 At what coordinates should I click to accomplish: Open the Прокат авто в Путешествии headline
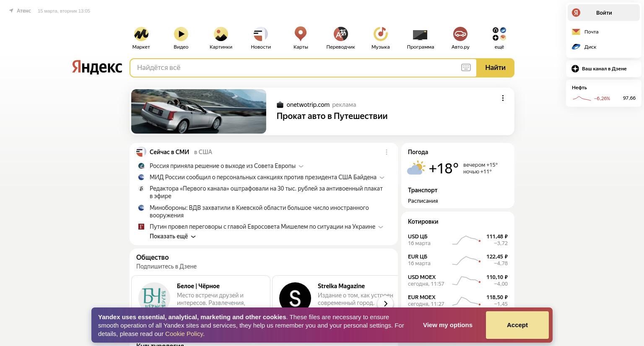pyautogui.click(x=332, y=116)
